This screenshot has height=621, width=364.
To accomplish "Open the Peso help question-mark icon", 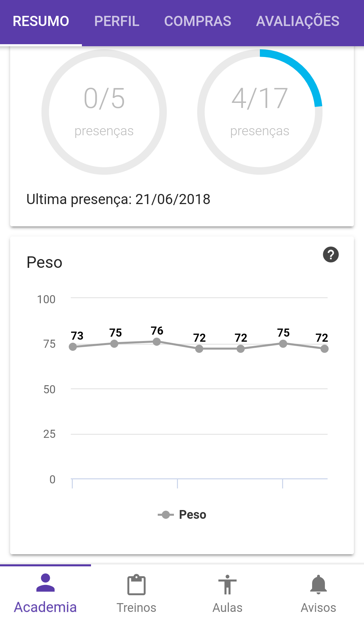I will point(331,255).
